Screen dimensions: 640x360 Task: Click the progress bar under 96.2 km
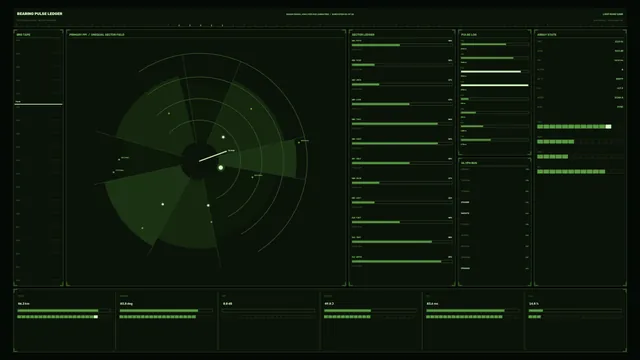[x=64, y=311]
